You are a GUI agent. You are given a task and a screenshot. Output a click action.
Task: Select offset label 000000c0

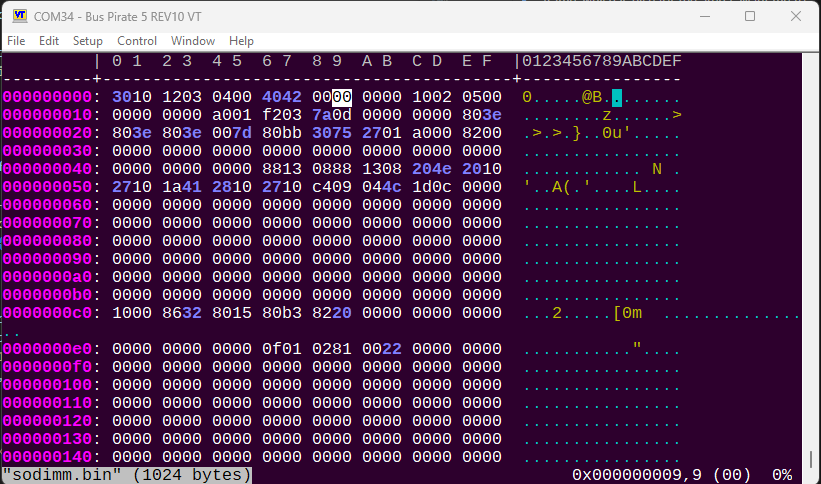tap(47, 313)
